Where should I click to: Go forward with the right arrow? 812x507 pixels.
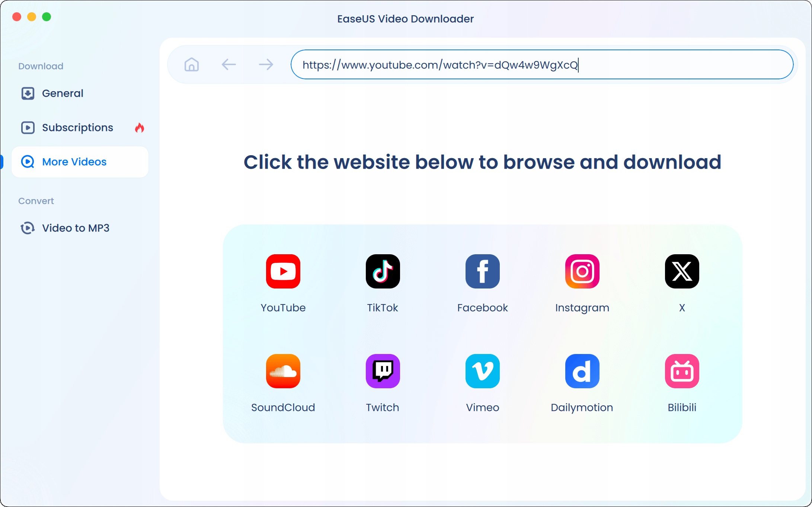[266, 64]
